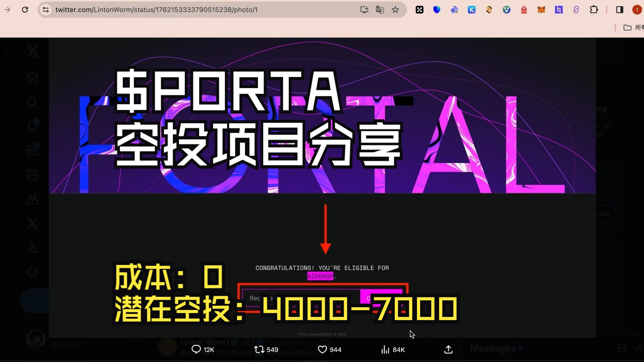The image size is (644, 362).
Task: Open Notifications with the bell icon
Action: coord(33,126)
